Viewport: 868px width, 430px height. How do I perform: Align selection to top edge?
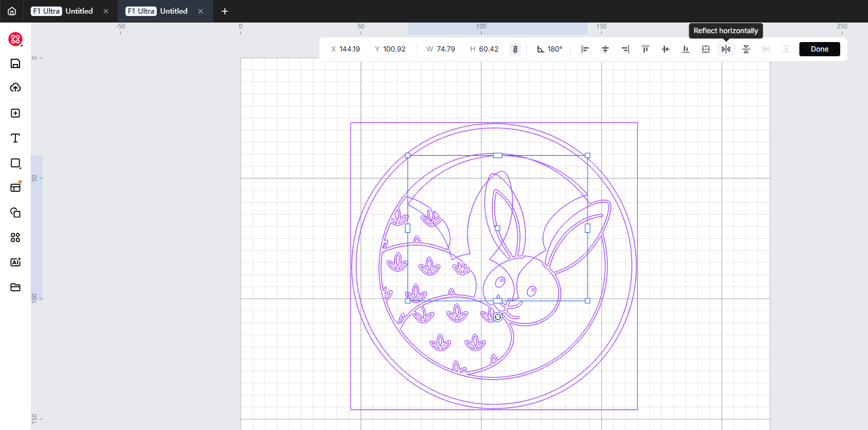click(x=645, y=49)
